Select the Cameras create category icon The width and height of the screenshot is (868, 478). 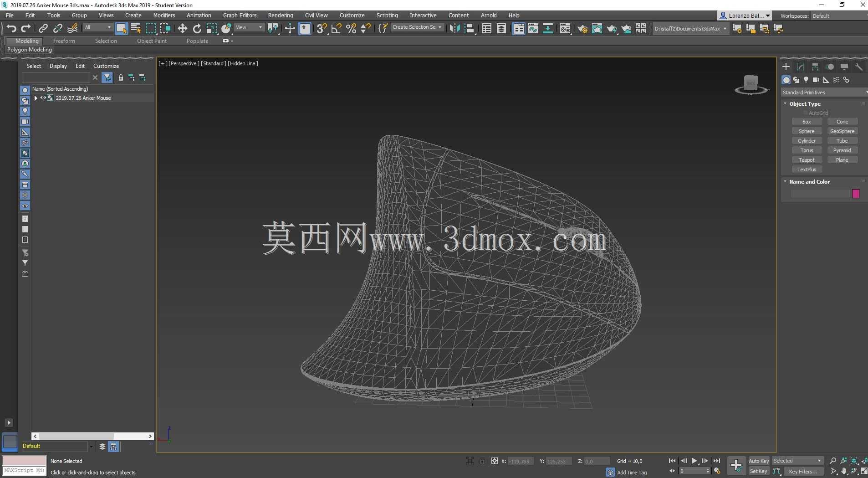(816, 80)
